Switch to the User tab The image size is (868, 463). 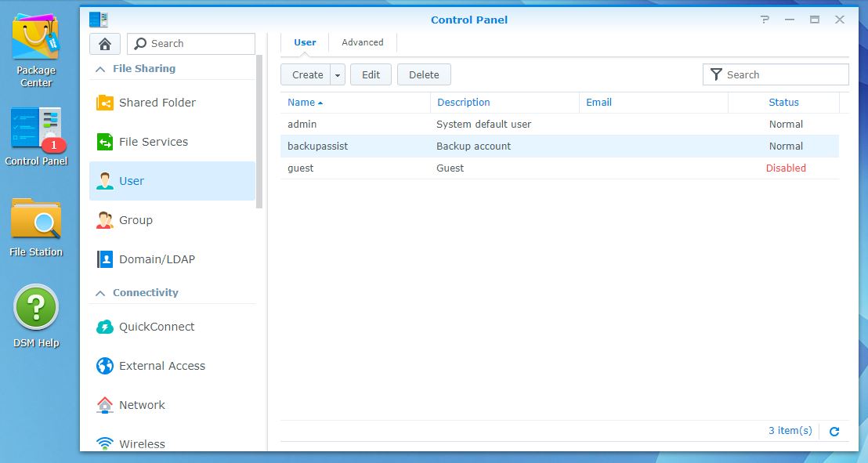point(305,42)
